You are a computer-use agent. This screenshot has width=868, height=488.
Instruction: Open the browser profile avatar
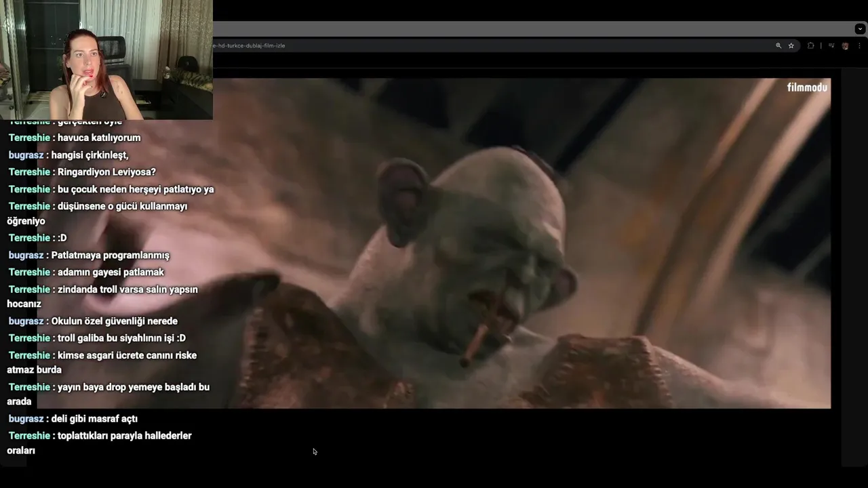pyautogui.click(x=845, y=45)
